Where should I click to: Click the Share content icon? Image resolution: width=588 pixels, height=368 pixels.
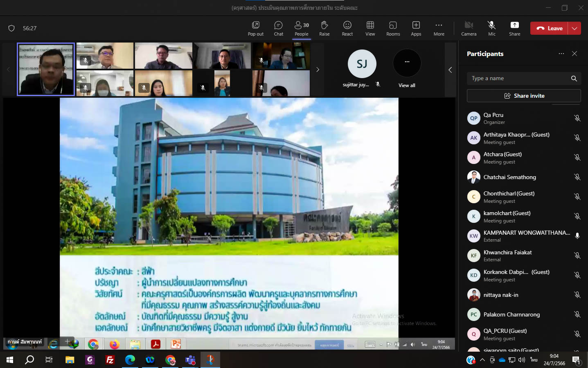click(x=514, y=28)
